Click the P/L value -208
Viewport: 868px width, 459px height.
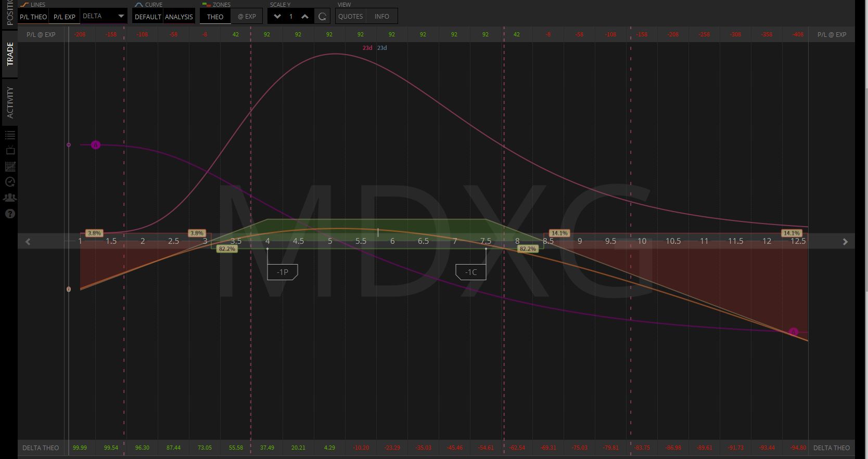(x=80, y=35)
